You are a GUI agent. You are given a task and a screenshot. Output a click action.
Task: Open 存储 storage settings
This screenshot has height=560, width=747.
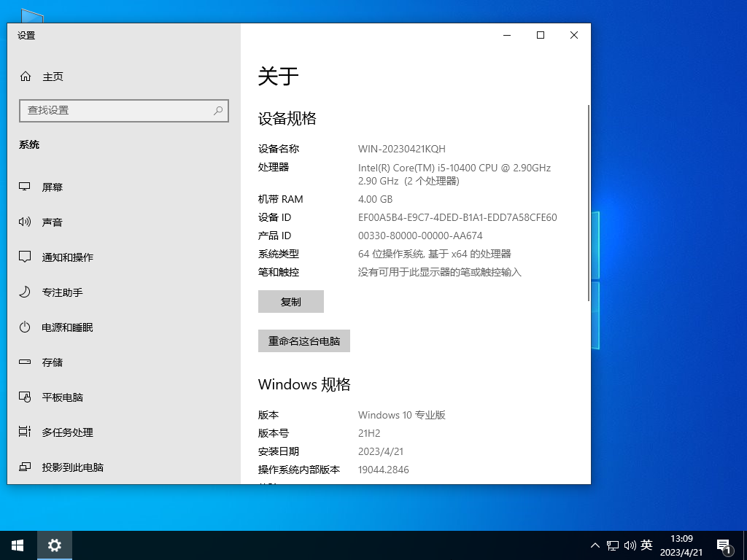[52, 362]
